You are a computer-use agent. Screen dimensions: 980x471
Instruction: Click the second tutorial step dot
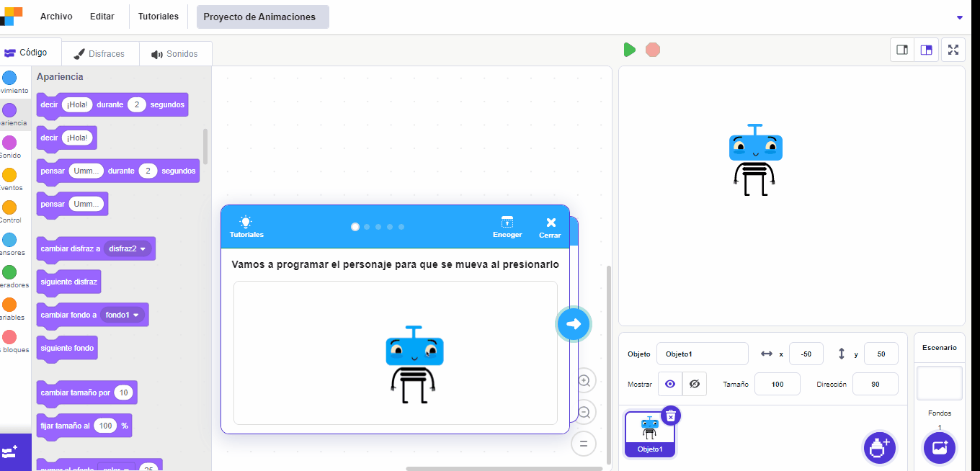pyautogui.click(x=367, y=227)
